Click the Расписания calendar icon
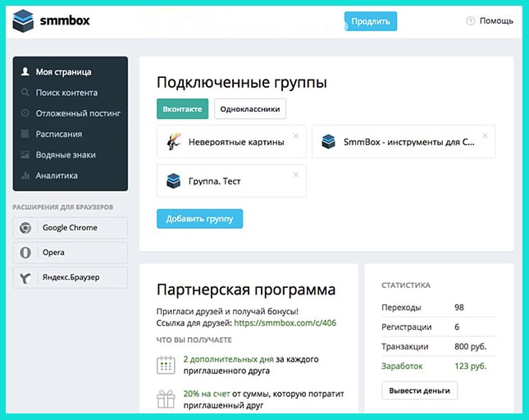The image size is (529, 420). click(x=25, y=134)
